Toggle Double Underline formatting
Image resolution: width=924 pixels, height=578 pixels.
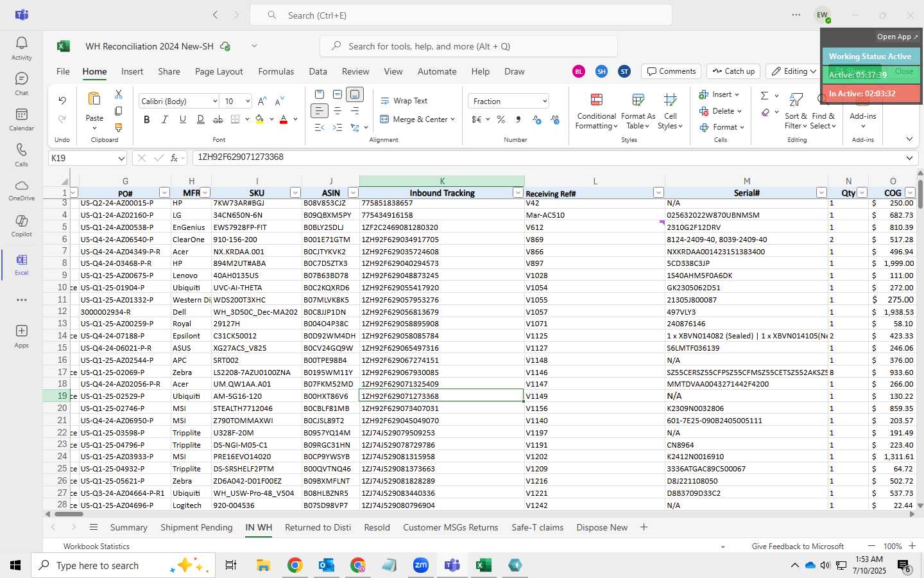[x=201, y=119]
